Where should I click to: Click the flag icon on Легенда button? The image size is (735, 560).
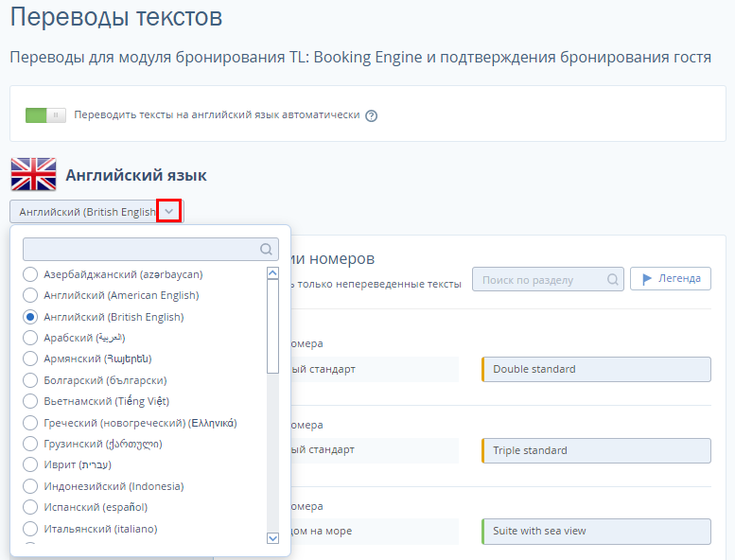click(647, 279)
